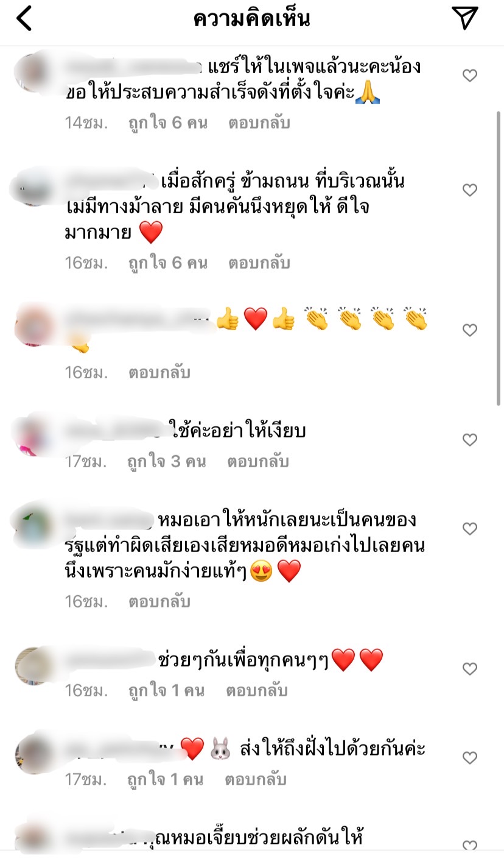Tap heart beside 'ช่วยๆกันเพื่อทุกคนๆๆ' comment

470,669
